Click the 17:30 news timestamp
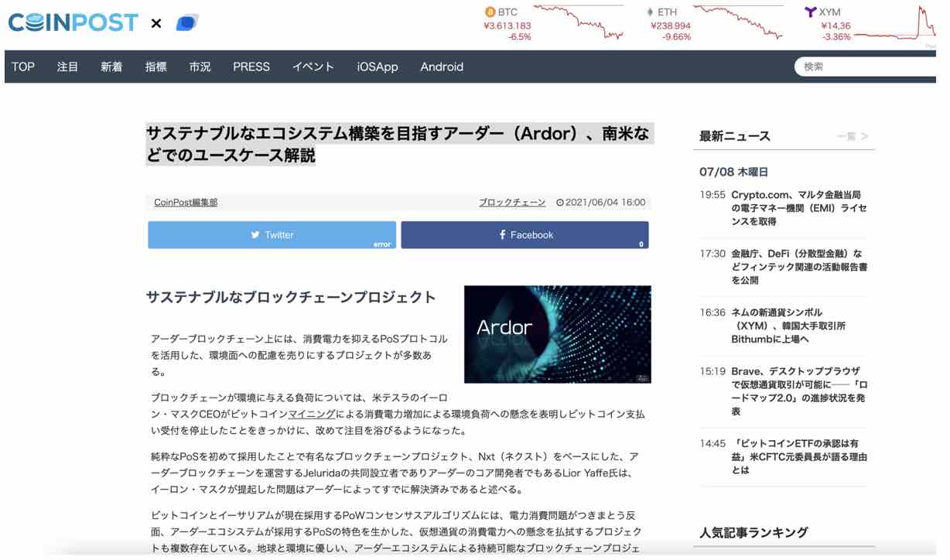 point(712,254)
